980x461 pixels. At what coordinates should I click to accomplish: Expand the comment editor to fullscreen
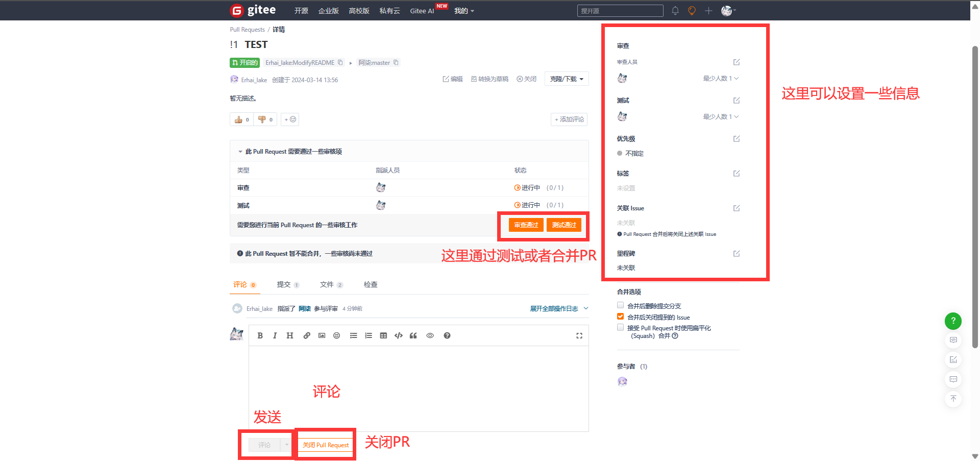coord(579,335)
